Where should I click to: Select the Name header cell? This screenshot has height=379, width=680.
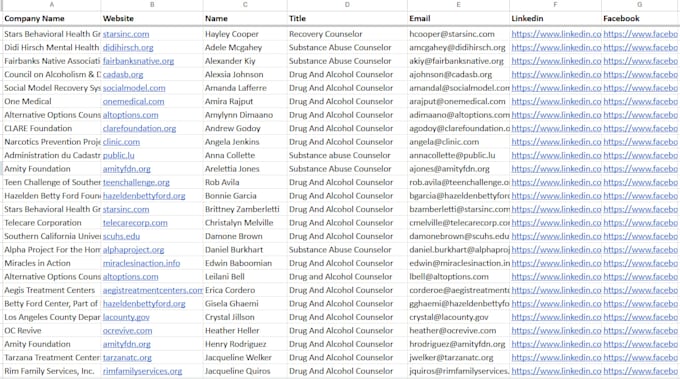(245, 18)
